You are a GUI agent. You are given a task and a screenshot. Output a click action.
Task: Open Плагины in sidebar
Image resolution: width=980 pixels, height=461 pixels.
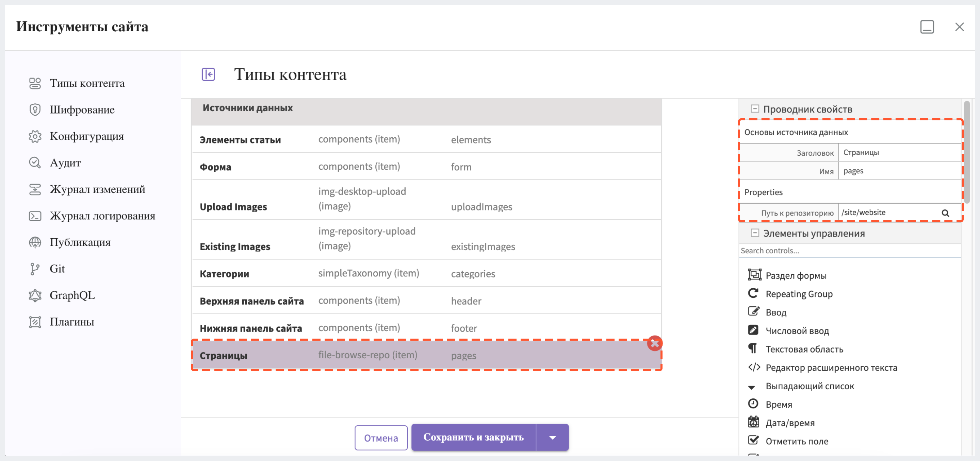coord(72,322)
